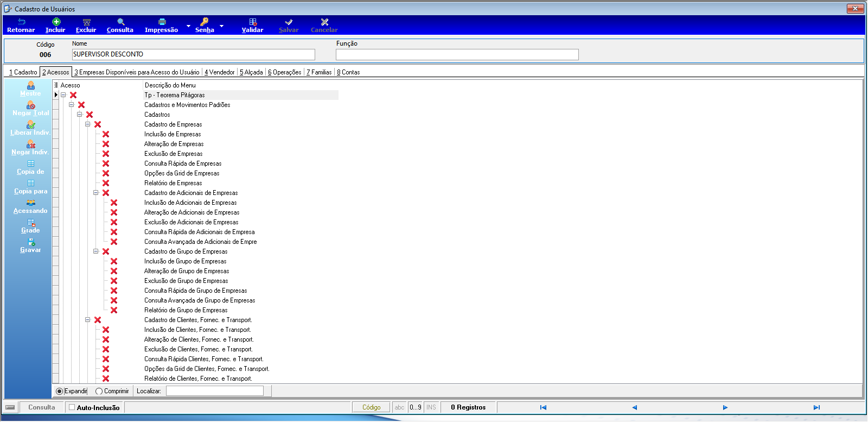Screen dimensions: 868x422
Task: Go to next record navigation arrow
Action: (725, 407)
